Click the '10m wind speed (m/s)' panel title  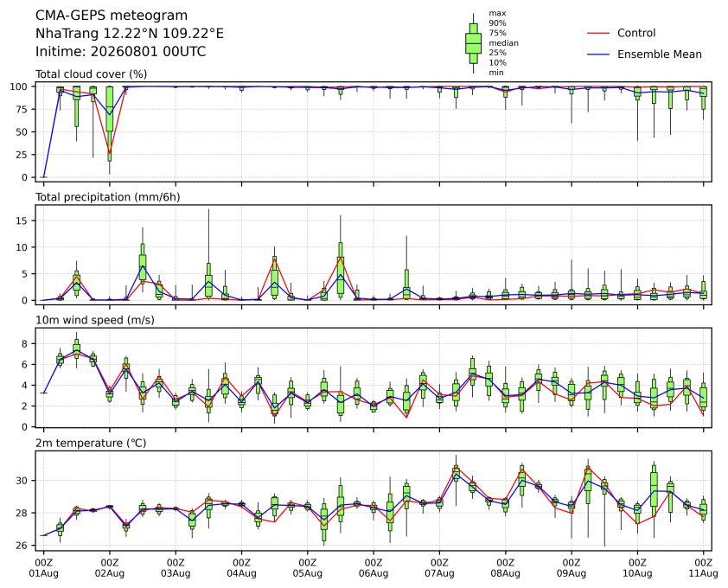95,320
